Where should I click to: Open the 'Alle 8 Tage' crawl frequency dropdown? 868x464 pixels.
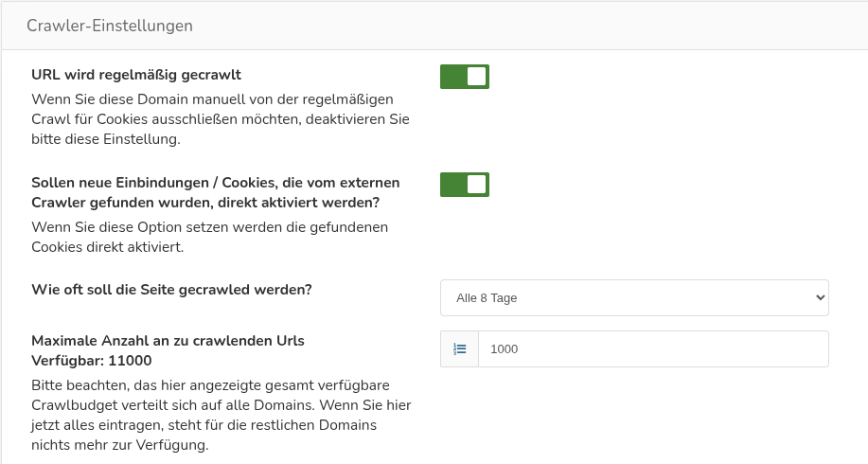(x=634, y=298)
